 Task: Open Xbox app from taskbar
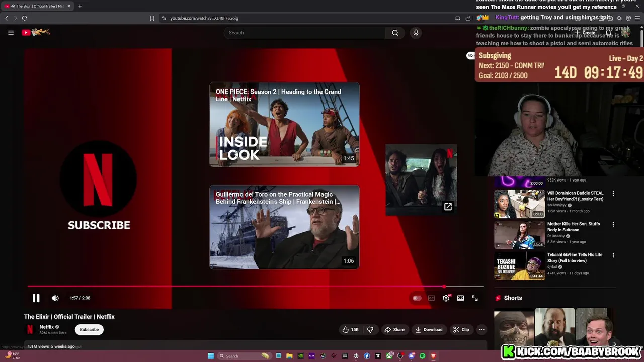coord(389,356)
